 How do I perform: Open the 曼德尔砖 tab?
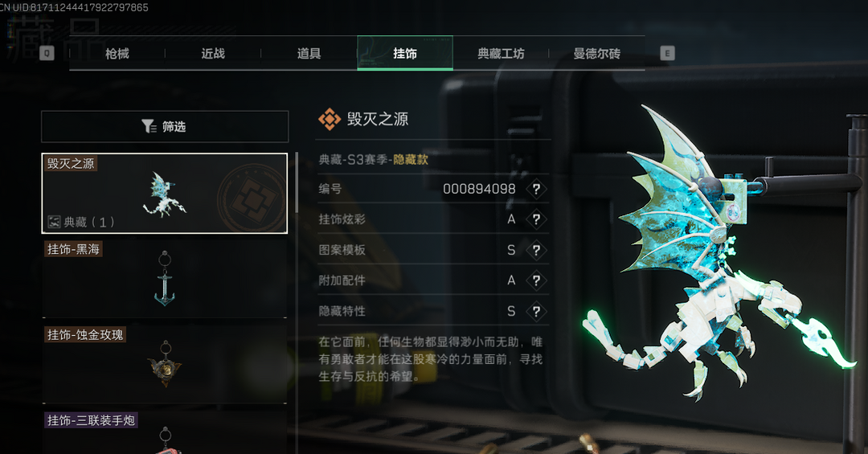[x=596, y=53]
